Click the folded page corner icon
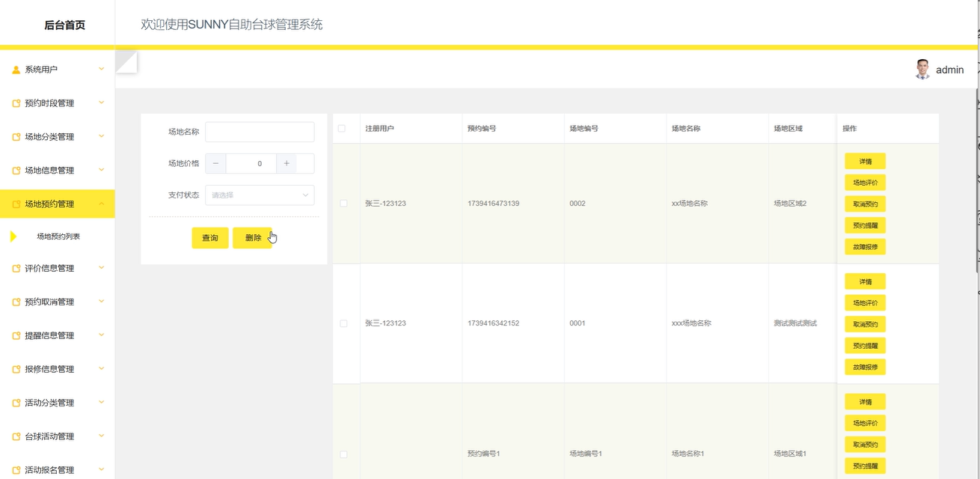Viewport: 980px width, 479px height. point(126,61)
